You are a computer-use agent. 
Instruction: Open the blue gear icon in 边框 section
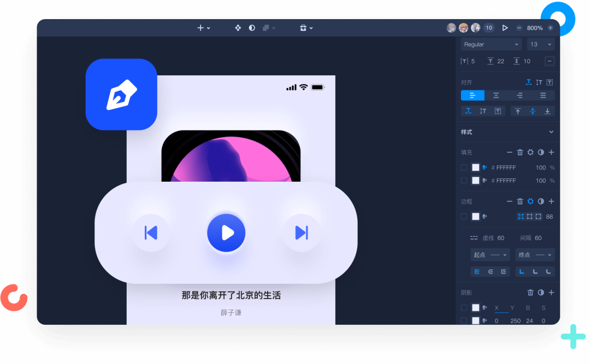(x=530, y=201)
